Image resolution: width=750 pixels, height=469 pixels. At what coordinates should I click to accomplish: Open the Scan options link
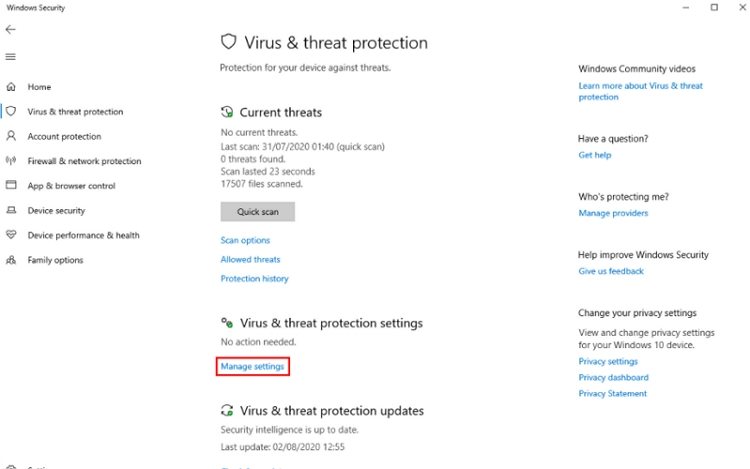(x=245, y=240)
